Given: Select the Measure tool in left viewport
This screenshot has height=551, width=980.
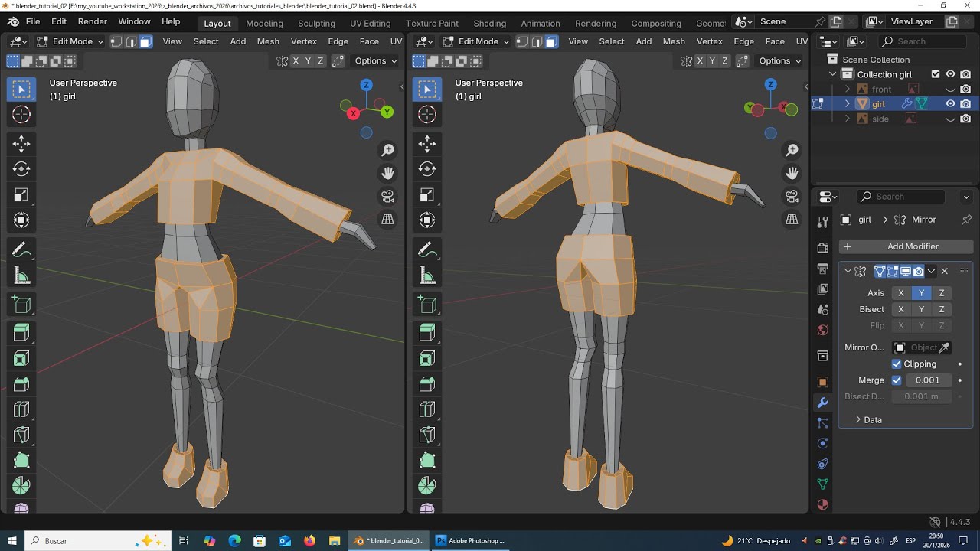Looking at the screenshot, I should [21, 275].
